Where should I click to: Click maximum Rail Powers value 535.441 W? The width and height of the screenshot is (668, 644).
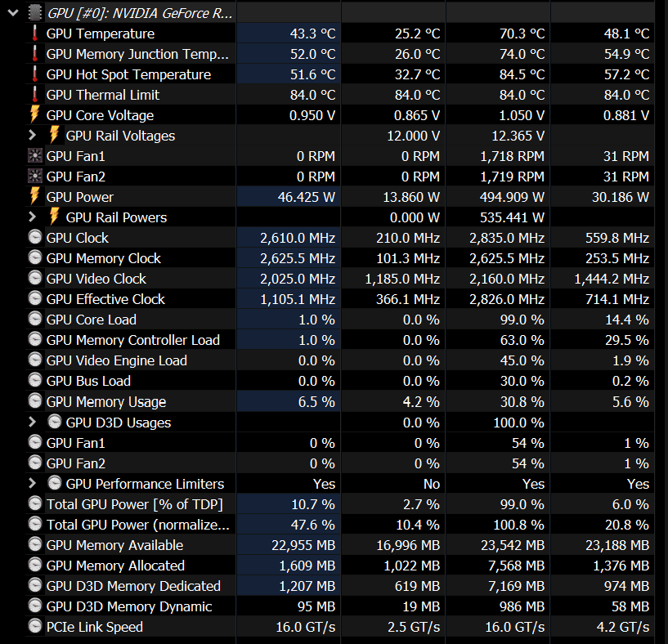point(512,217)
